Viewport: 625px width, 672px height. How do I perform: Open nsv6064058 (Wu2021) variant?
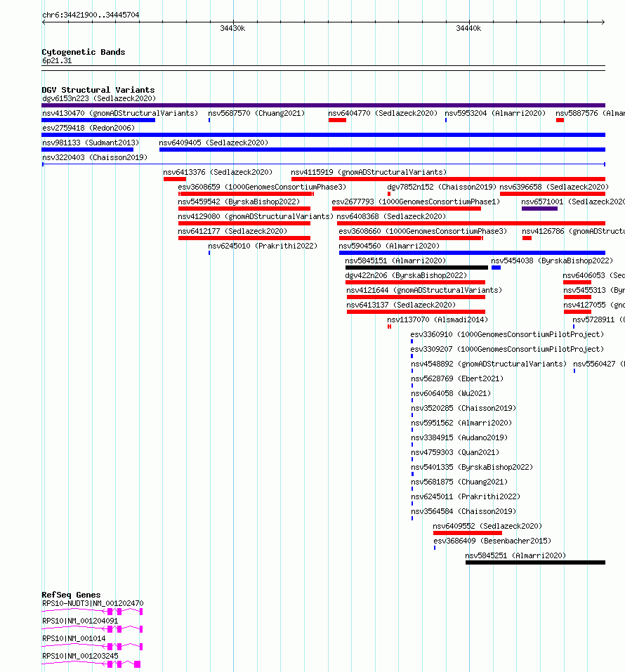(x=451, y=393)
